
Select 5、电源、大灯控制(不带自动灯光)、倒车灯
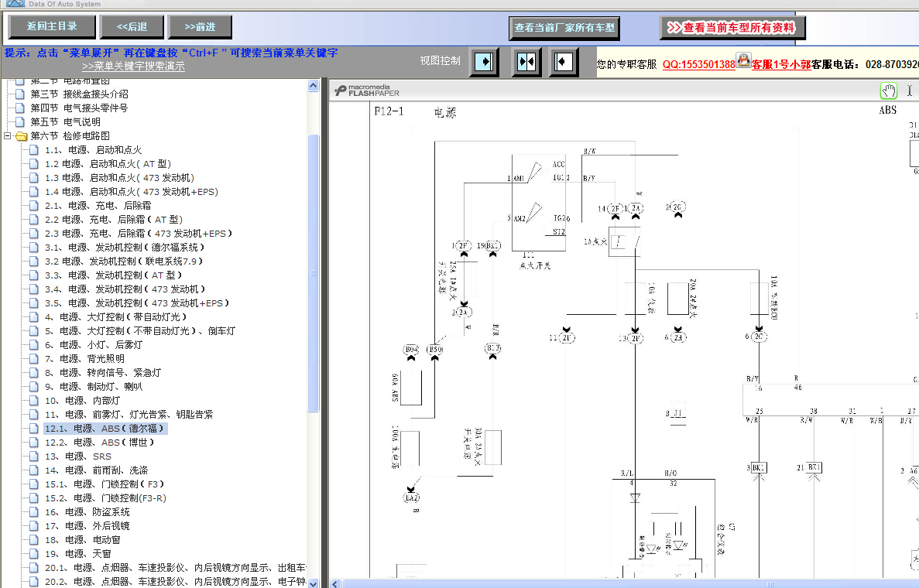(140, 331)
